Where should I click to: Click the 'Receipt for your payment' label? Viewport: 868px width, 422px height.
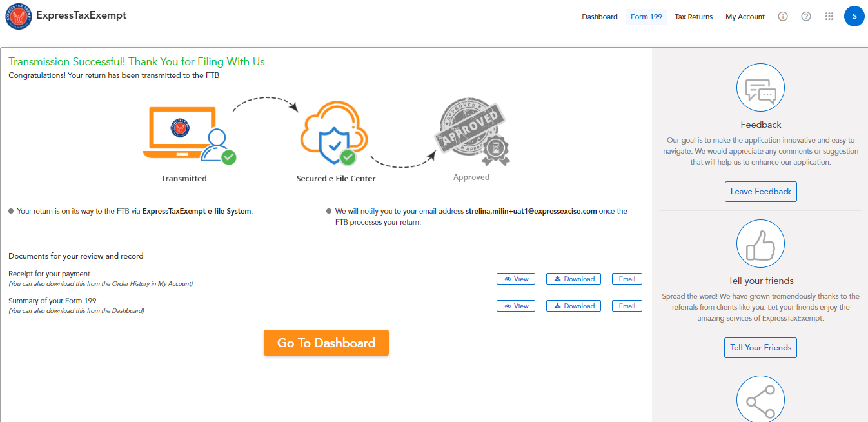[50, 274]
